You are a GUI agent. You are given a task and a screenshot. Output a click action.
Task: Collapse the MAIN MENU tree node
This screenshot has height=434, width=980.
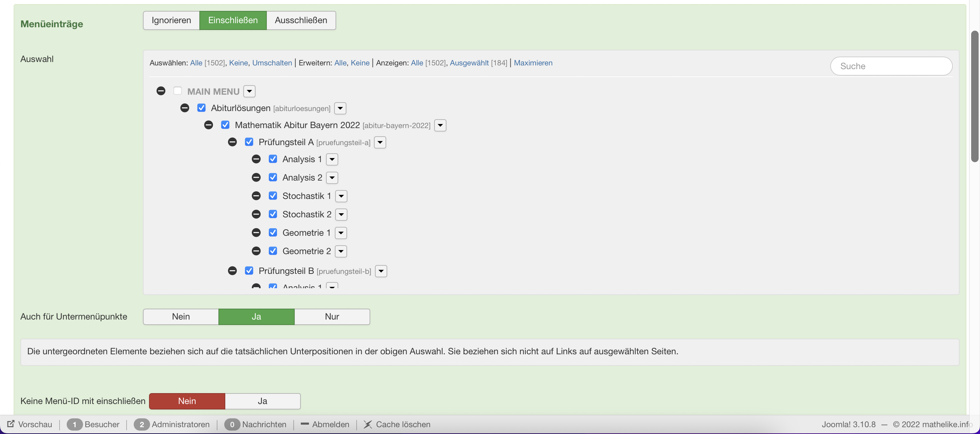(x=161, y=91)
